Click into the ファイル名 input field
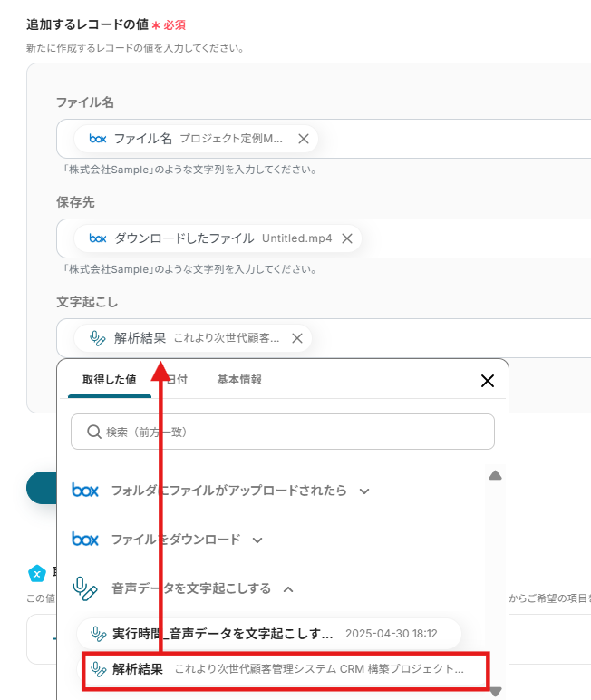Screen dimensions: 591x700 point(453,139)
